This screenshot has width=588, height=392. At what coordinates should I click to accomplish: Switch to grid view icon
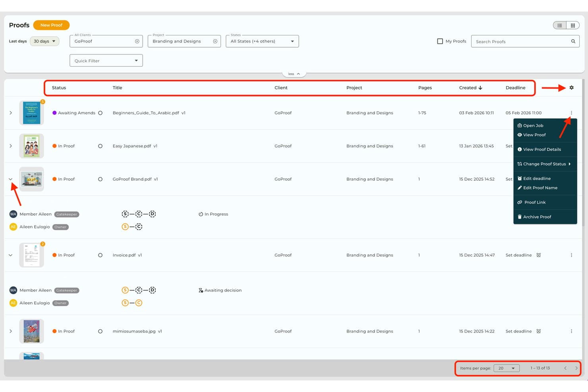pos(573,25)
